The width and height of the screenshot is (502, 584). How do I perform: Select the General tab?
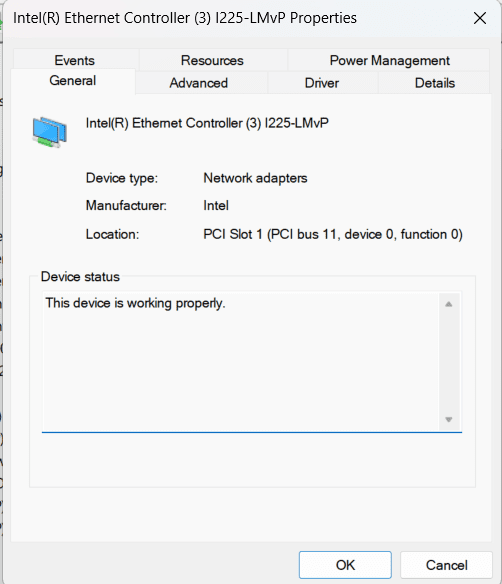pyautogui.click(x=73, y=80)
